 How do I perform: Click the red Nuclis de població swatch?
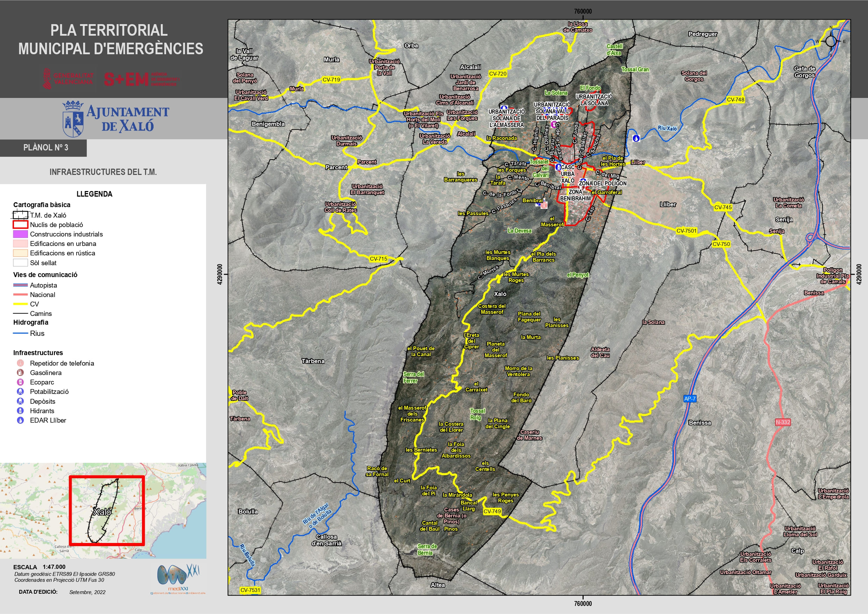tap(20, 225)
